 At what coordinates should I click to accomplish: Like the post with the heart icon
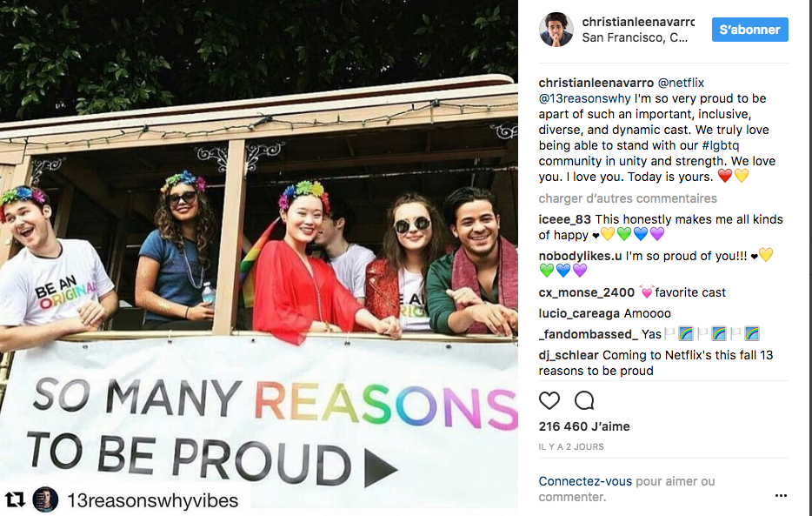click(x=549, y=400)
